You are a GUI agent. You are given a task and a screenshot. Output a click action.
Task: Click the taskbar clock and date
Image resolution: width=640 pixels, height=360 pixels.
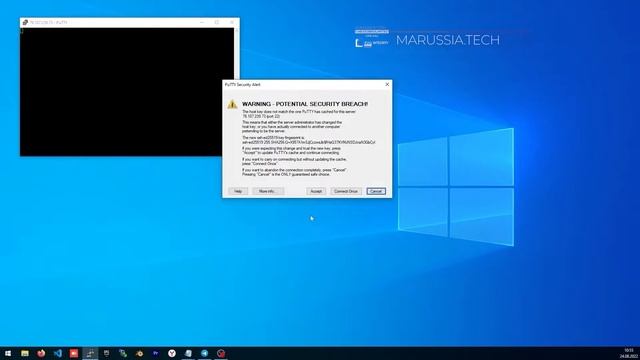click(629, 353)
